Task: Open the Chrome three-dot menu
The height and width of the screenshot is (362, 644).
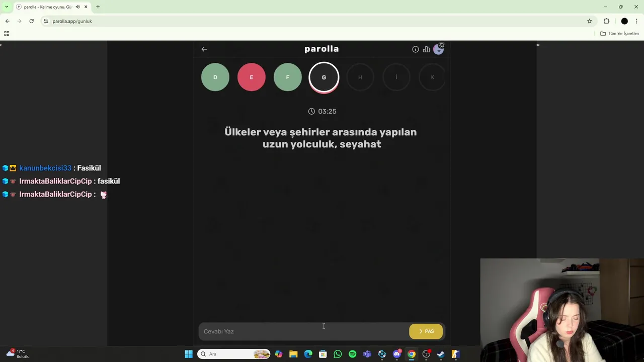Action: coord(636,21)
